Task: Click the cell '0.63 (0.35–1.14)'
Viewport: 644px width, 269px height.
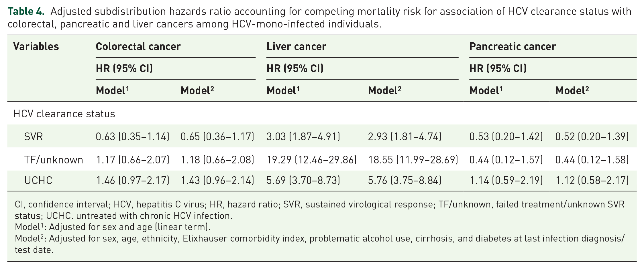Action: click(132, 137)
